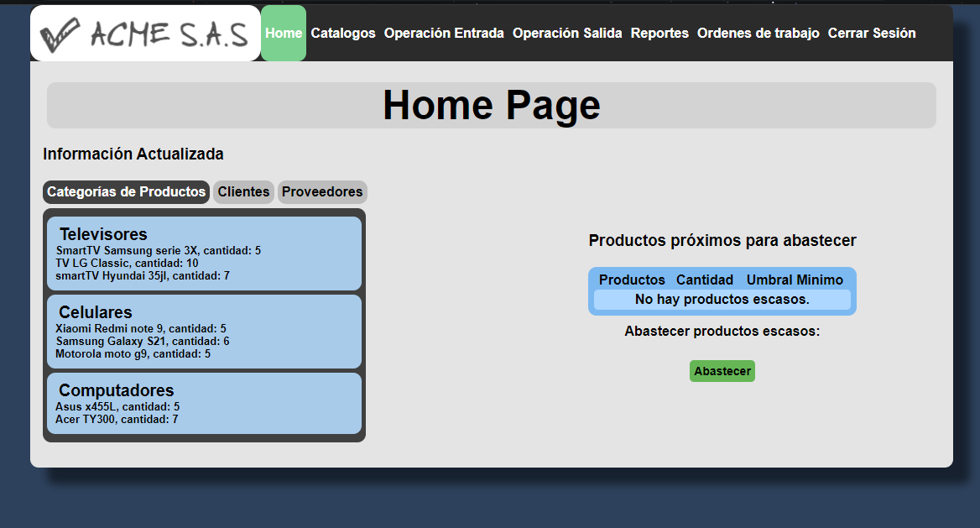Click the green Abastecer button
This screenshot has height=528, width=980.
click(x=722, y=371)
